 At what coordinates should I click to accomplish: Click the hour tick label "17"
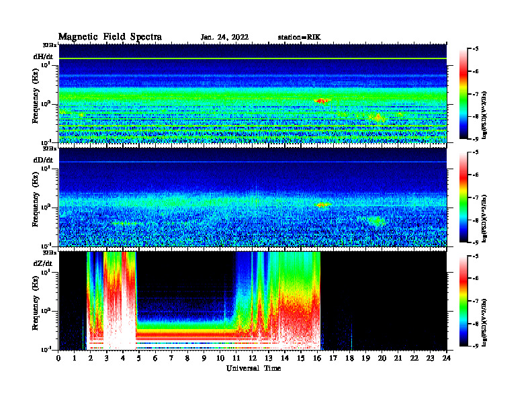[333, 358]
